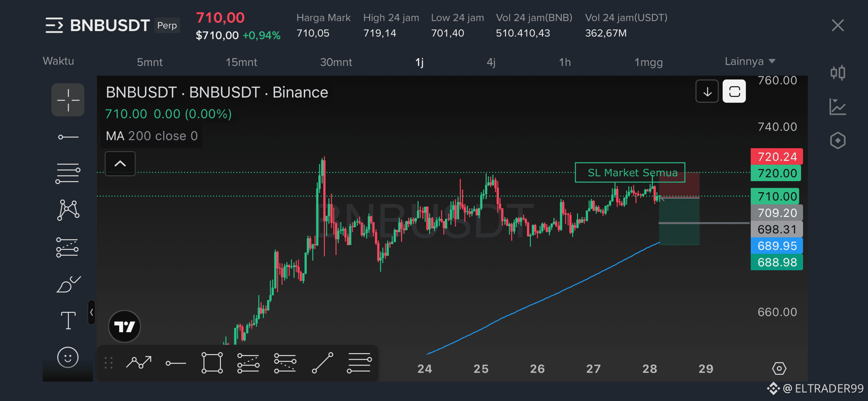Image resolution: width=868 pixels, height=401 pixels.
Task: Pick the first position tool in floating toolbar
Action: point(248,363)
